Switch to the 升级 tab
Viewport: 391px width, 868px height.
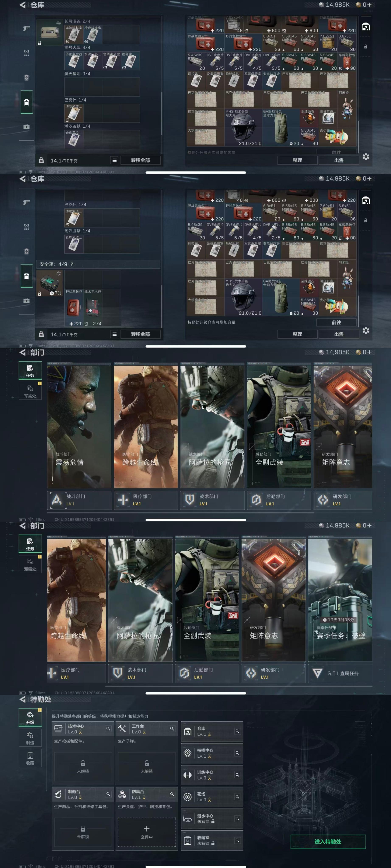(30, 717)
